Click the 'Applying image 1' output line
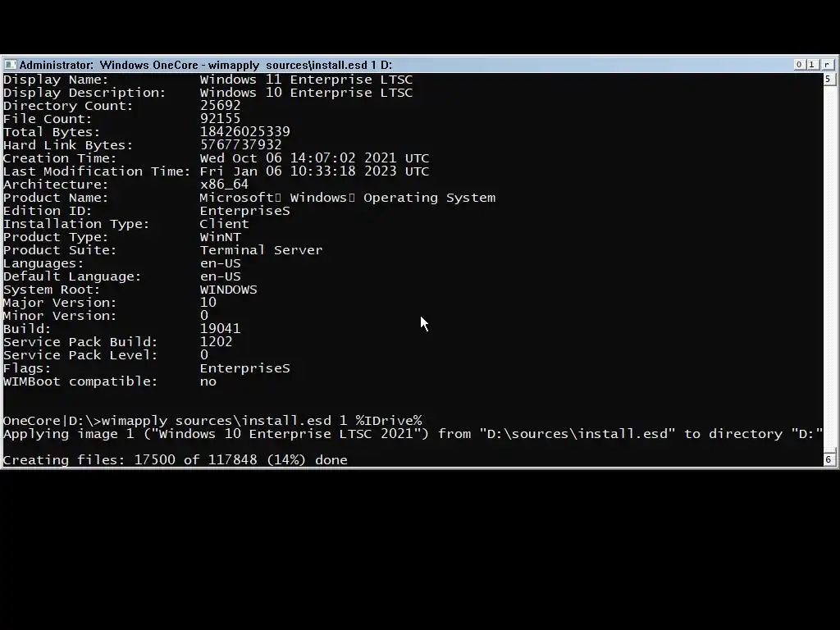 click(x=413, y=434)
